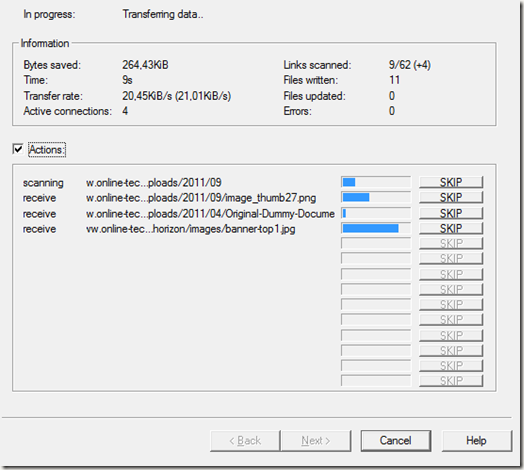Screen dimensions: 524x470
Task: Cancel the data transfer
Action: [396, 441]
